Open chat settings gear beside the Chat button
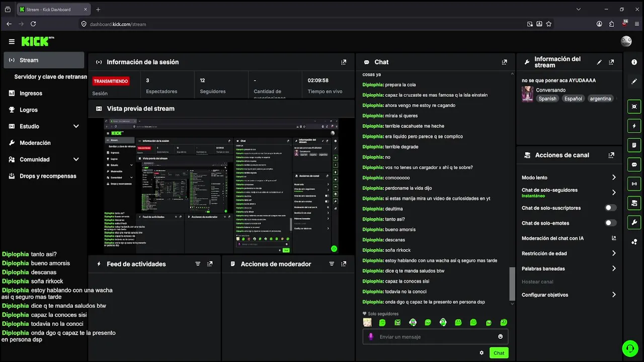The width and height of the screenshot is (644, 362). click(x=481, y=353)
